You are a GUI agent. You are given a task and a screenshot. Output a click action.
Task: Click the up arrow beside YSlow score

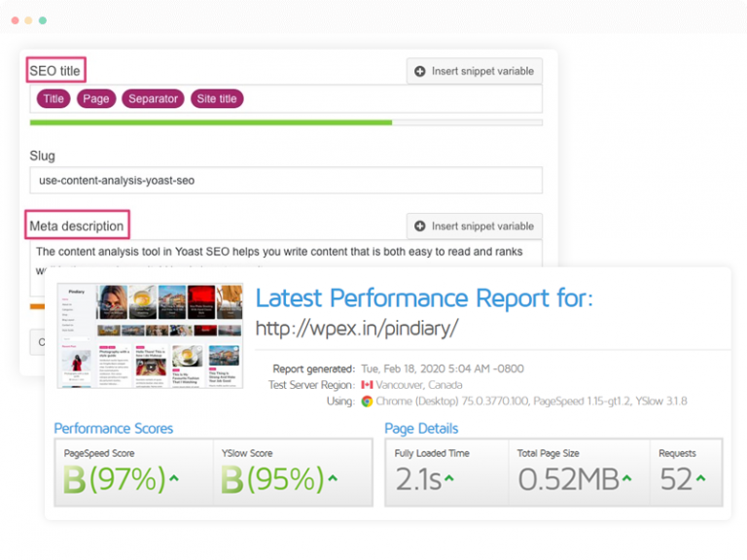coord(333,478)
